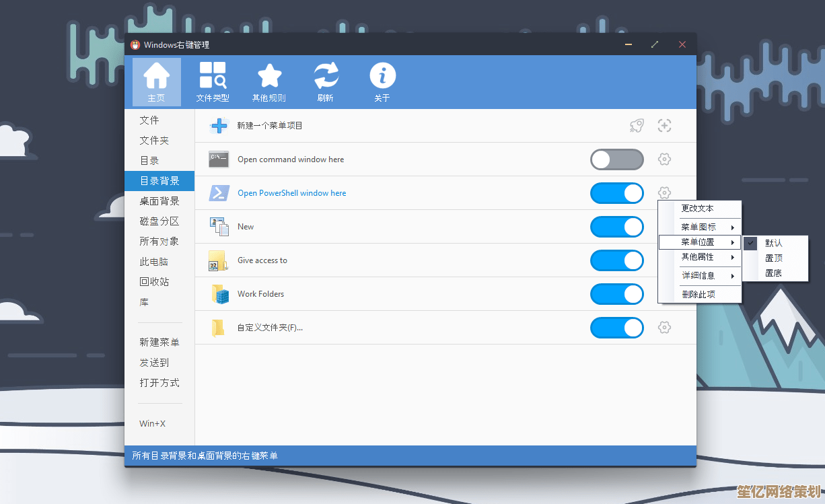
Task: Click the gear icon for 自定义文件夹(F)...
Action: (x=664, y=328)
